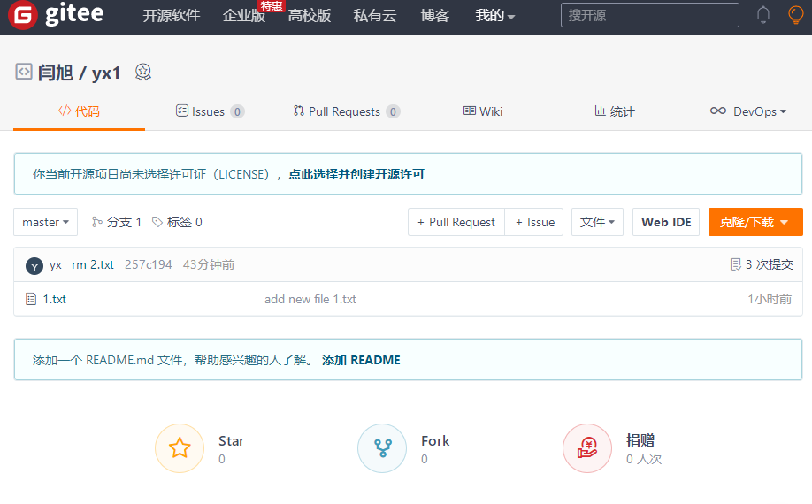The image size is (812, 504).
Task: Click the yx user avatar
Action: click(x=34, y=266)
